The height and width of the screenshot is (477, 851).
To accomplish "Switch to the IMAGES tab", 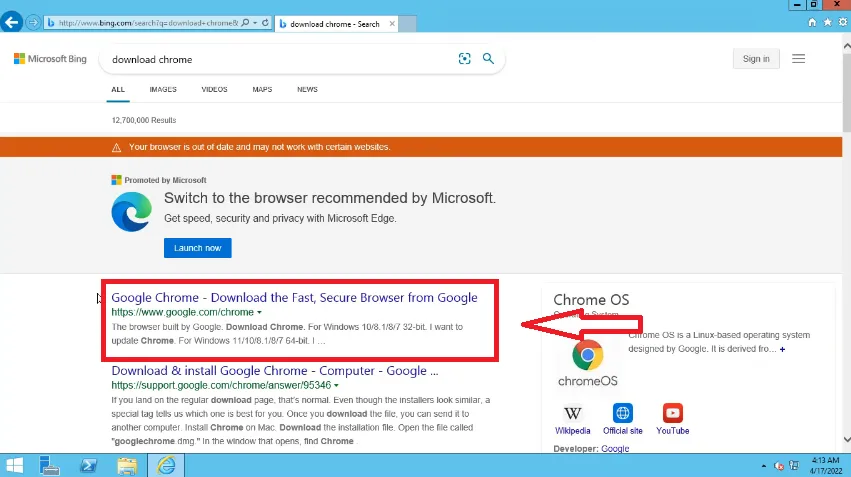I will point(163,90).
